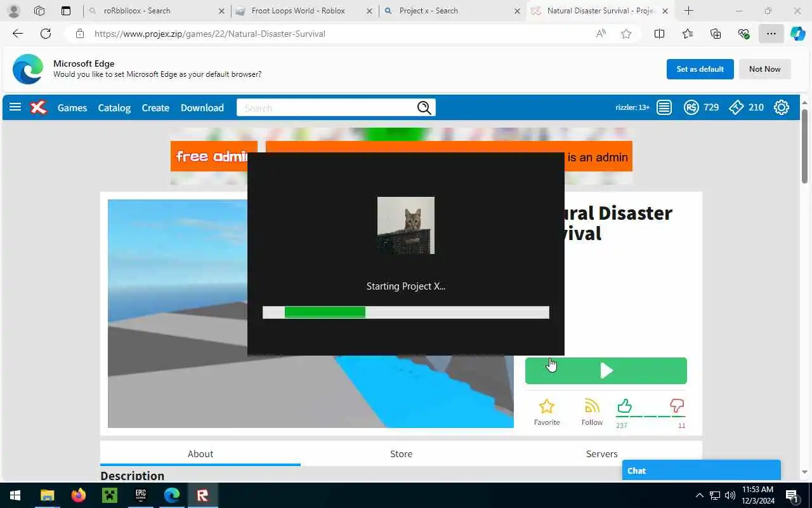Launch Minecraft from taskbar
This screenshot has height=508, width=812.
pyautogui.click(x=110, y=495)
